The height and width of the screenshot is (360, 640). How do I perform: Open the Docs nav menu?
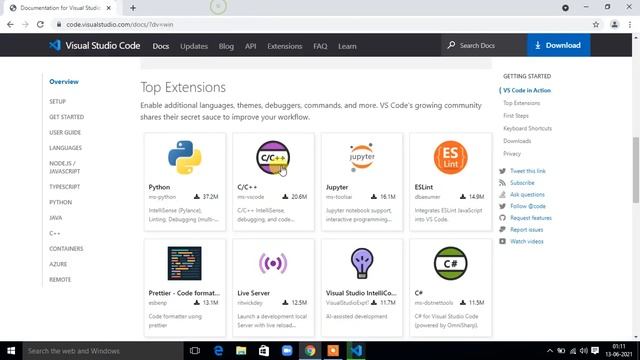click(x=161, y=46)
